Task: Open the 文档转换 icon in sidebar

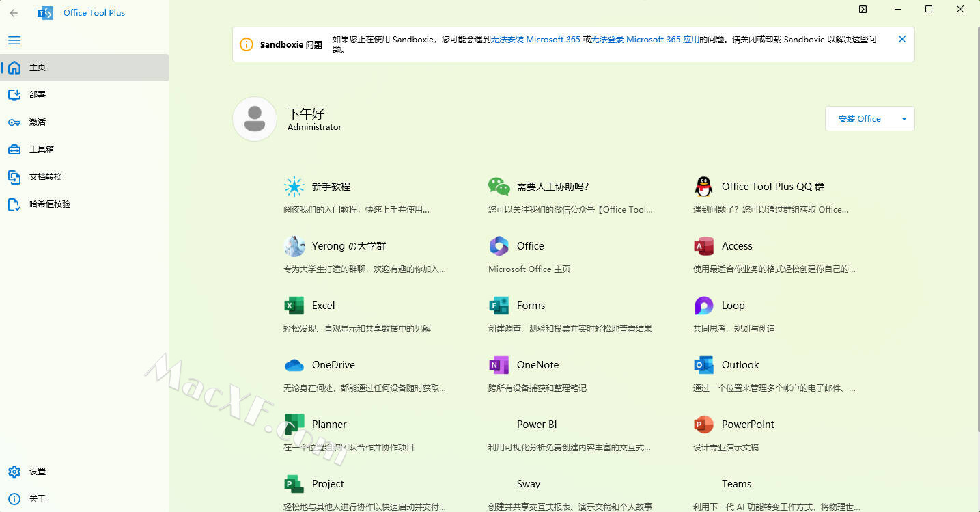Action: (x=14, y=177)
